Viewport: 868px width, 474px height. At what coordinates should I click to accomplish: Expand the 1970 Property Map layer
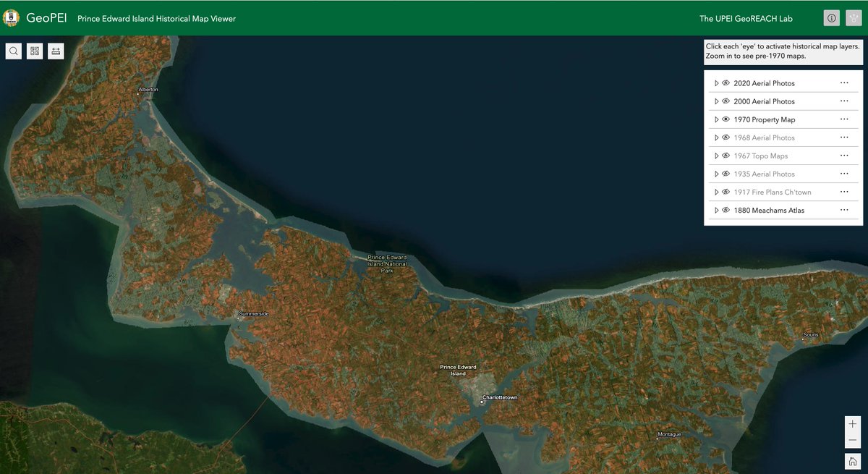[x=715, y=119]
